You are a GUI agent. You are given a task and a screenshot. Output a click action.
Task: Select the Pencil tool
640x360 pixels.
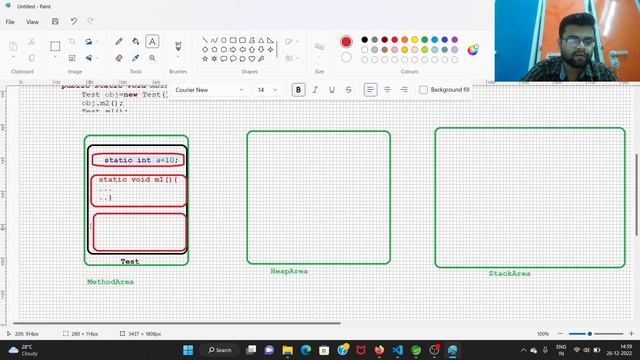click(119, 42)
